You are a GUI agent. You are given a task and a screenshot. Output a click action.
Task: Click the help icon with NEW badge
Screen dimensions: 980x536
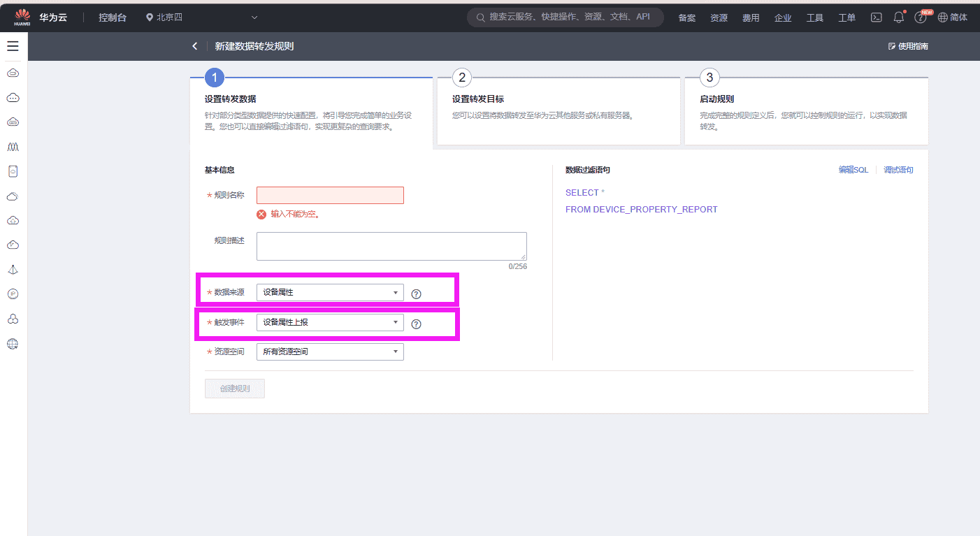921,17
